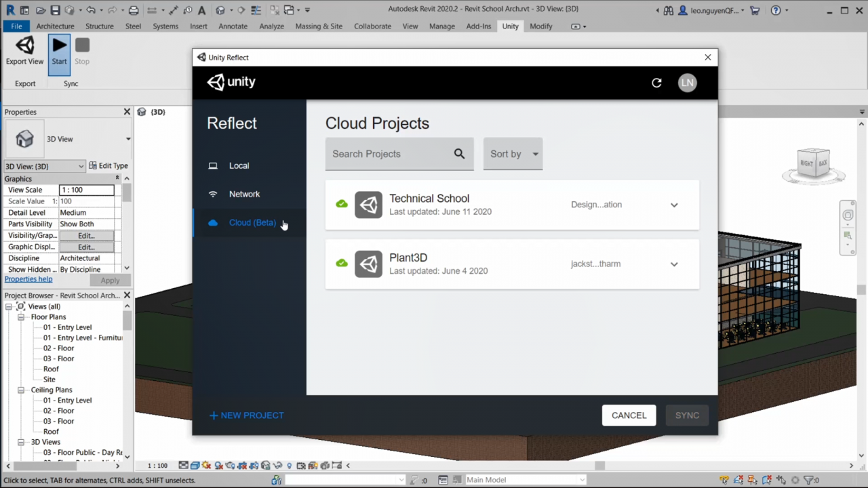Open the File menu
This screenshot has height=488, width=868.
[16, 26]
